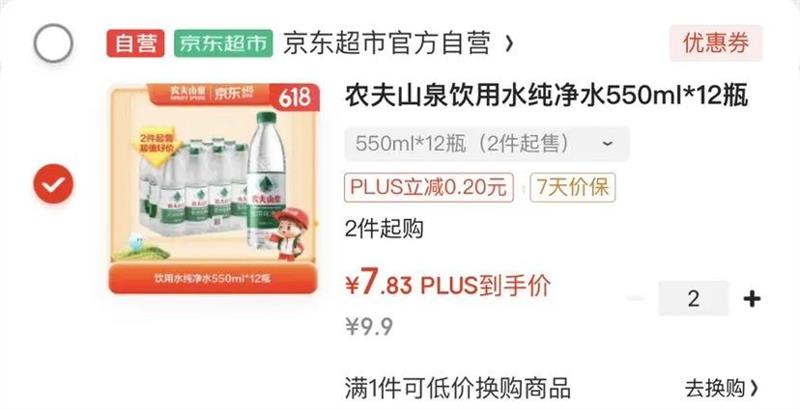Screen dimensions: 800x410
Task: Select all items from 京东超市 store circle
Action: tap(54, 43)
